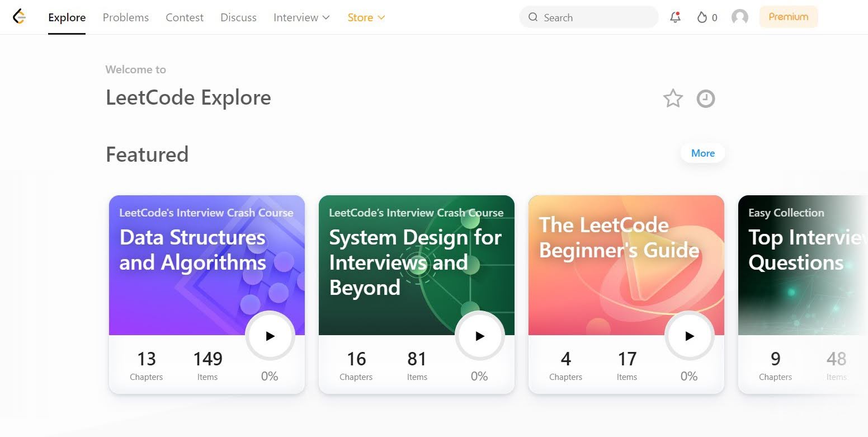
Task: Click the LeetCode logo icon
Action: [19, 17]
